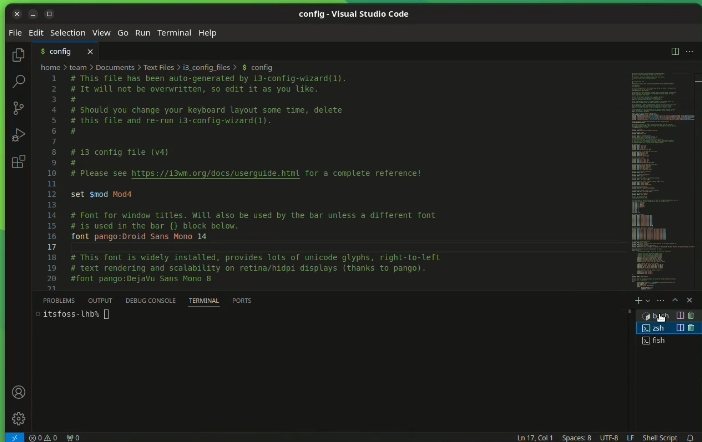
Task: Maximize the terminal panel with the chevron
Action: click(x=675, y=300)
